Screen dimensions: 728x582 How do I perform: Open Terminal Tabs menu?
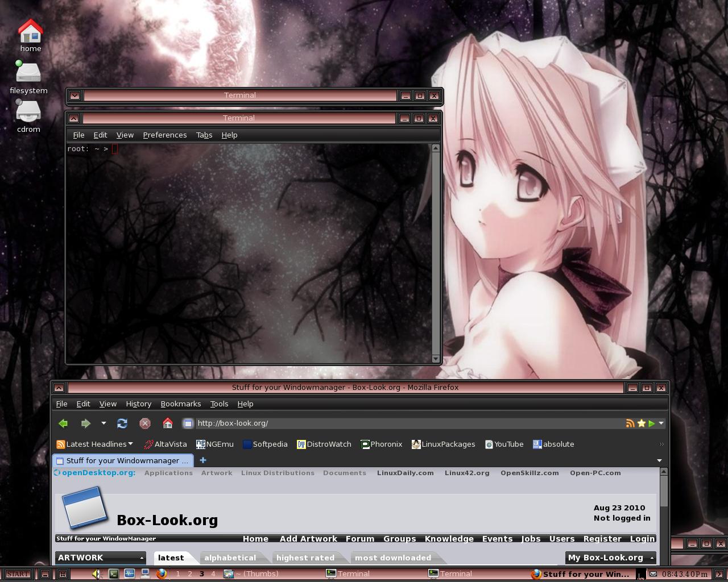pos(204,135)
